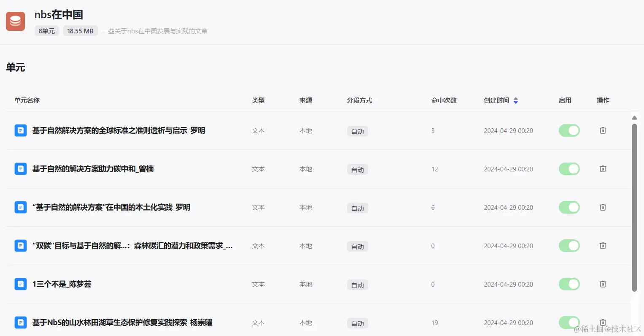The image size is (644, 336).
Task: Click document icon for 基于自然的解决方案助力碳中和_曾楠
Action: tap(21, 169)
